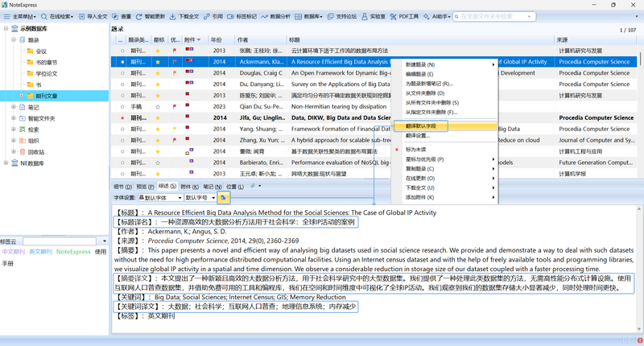Click the translate icon beside the font size dropdown
The width and height of the screenshot is (644, 346).
pyautogui.click(x=224, y=198)
